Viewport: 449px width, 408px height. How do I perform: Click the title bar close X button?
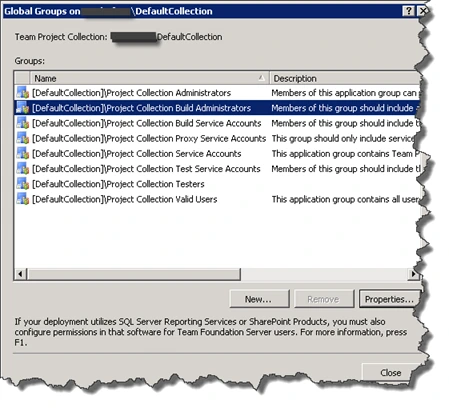422,11
